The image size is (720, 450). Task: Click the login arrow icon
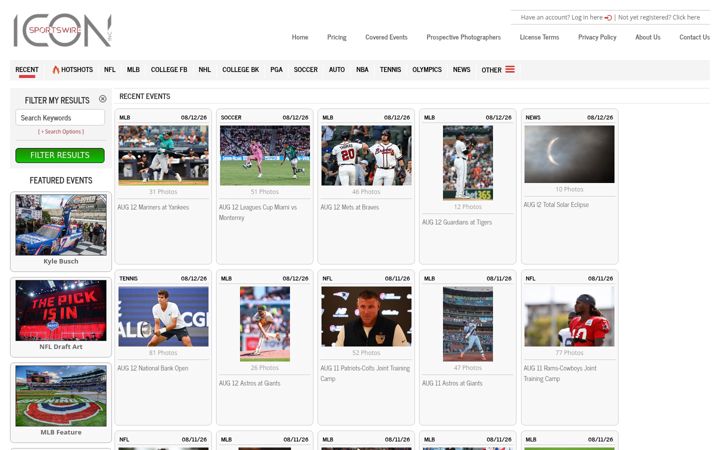coord(608,17)
